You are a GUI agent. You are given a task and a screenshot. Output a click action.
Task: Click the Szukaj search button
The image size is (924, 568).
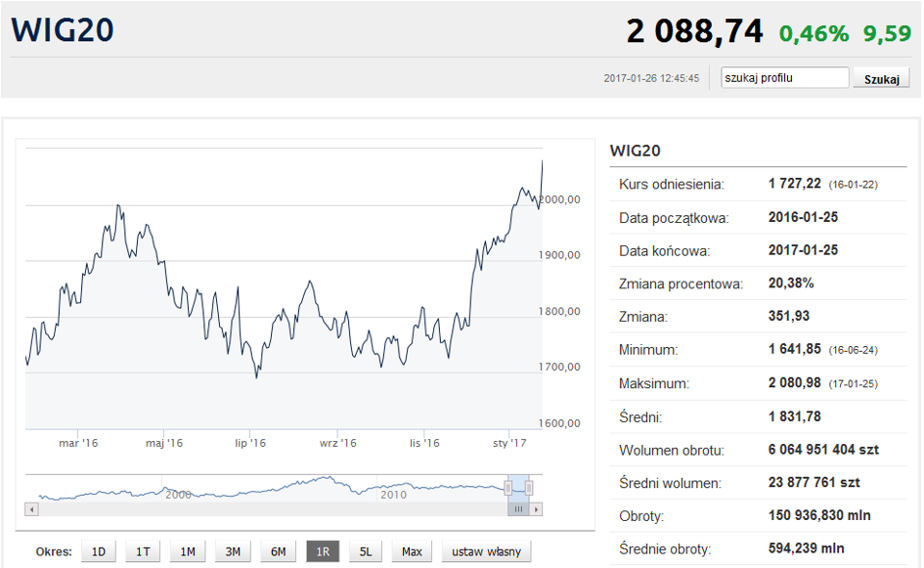[x=881, y=78]
